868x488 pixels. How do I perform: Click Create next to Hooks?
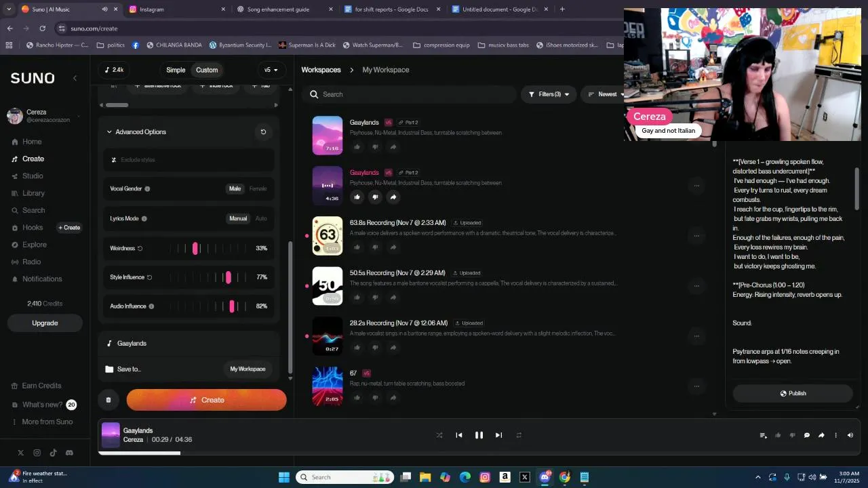(x=68, y=228)
